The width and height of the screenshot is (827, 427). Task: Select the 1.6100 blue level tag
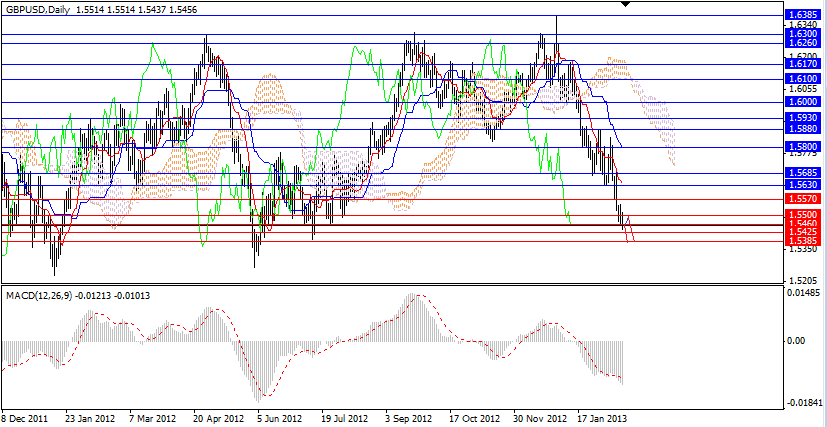tap(803, 78)
